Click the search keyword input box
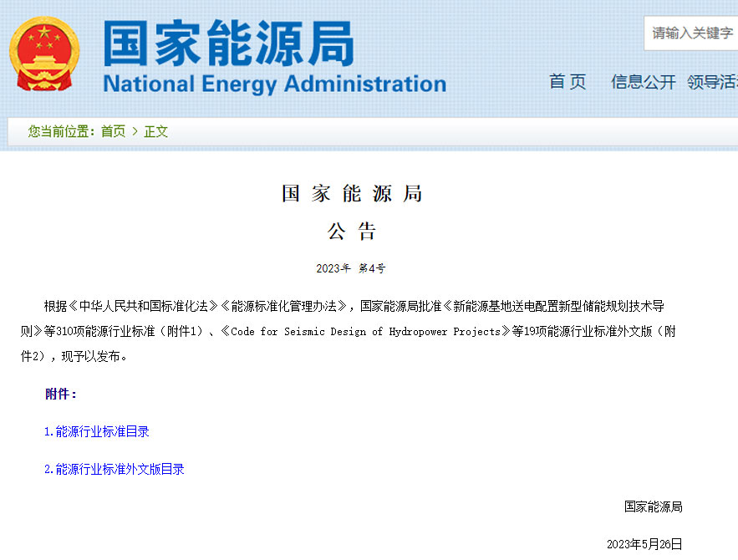Screen dimensions: 738x560 tap(692, 33)
